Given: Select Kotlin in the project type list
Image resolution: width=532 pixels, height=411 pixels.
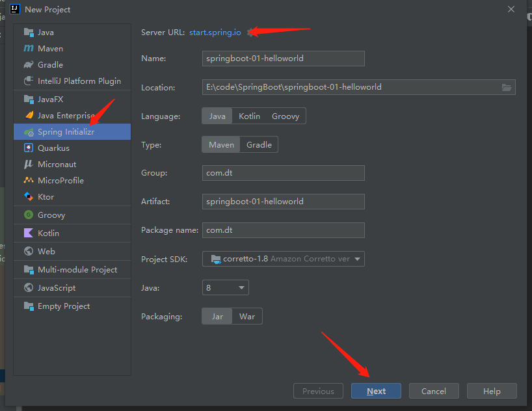Looking at the screenshot, I should click(x=72, y=233).
